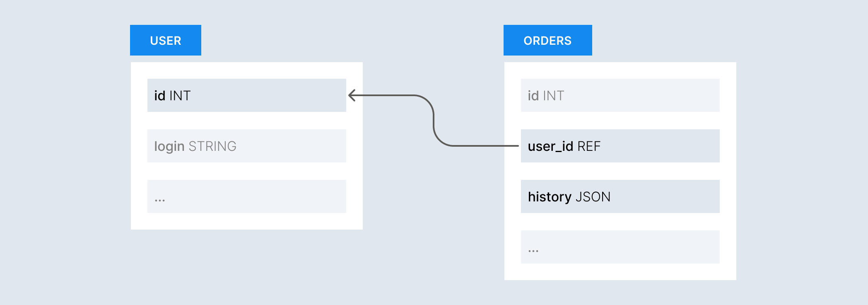This screenshot has height=305, width=868.
Task: Click the STRING type label
Action: tap(212, 146)
